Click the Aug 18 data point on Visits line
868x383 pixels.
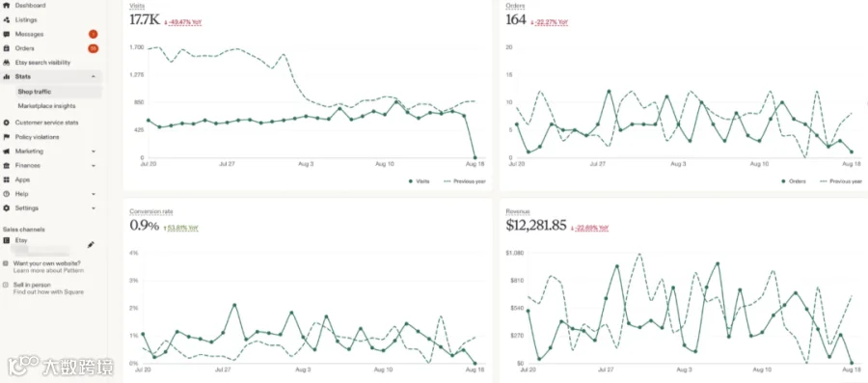coord(475,158)
